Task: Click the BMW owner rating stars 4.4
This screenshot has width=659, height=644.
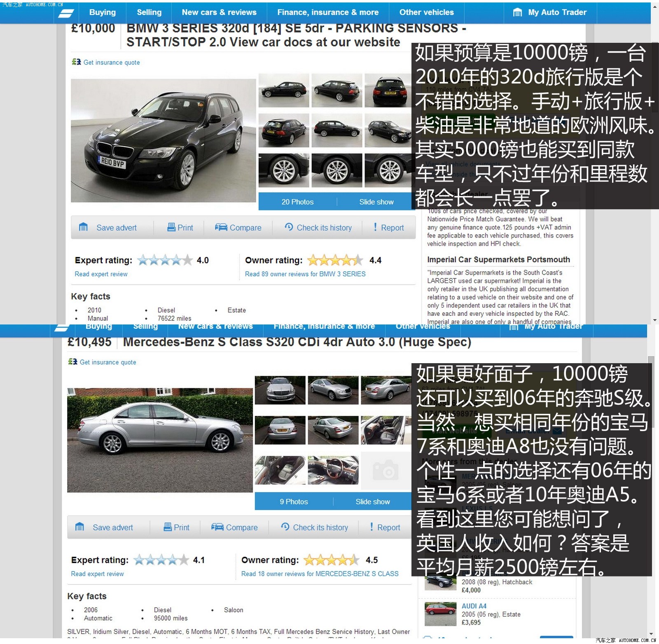Action: (x=335, y=260)
